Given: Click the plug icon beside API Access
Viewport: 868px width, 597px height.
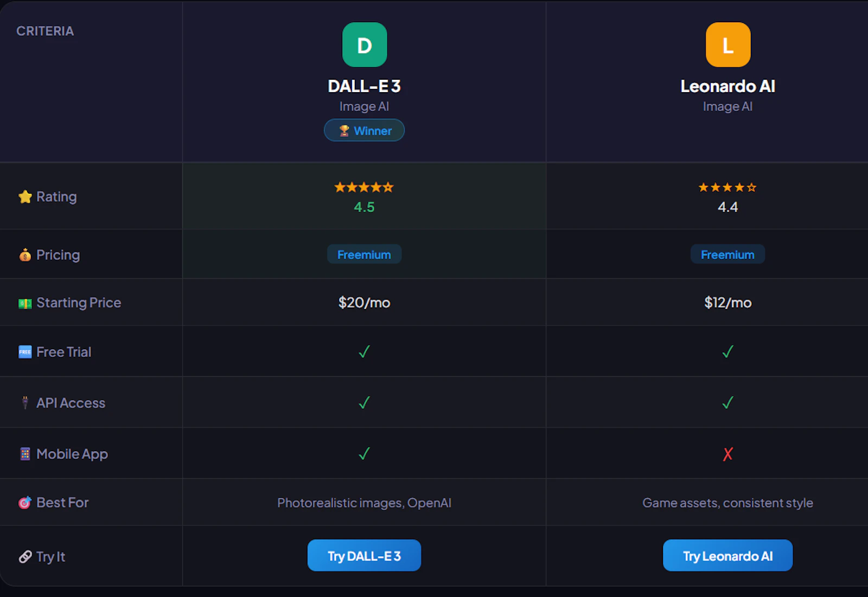Looking at the screenshot, I should [x=25, y=402].
